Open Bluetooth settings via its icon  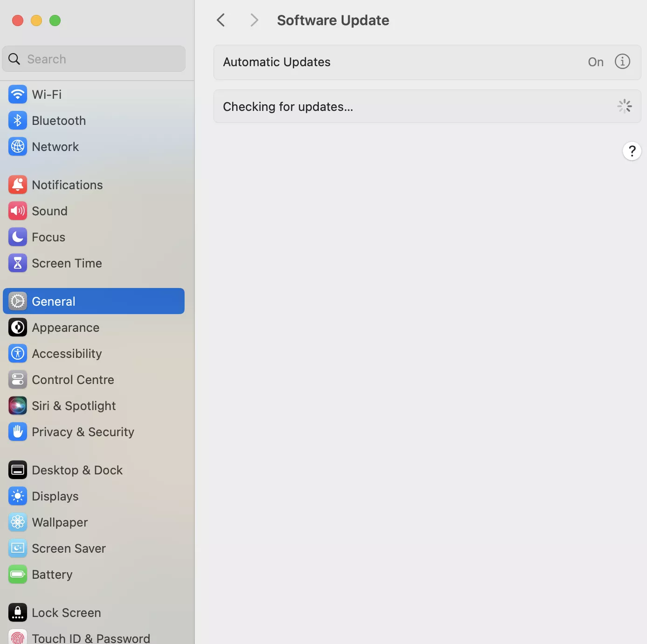pyautogui.click(x=18, y=121)
